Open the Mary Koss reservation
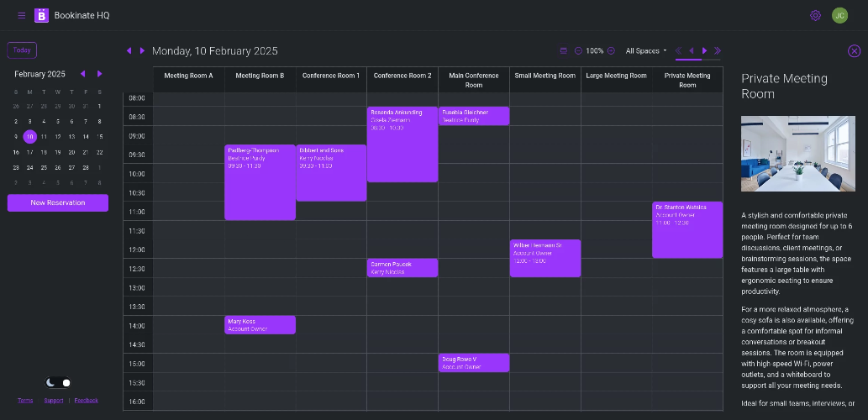This screenshot has width=868, height=420. (260, 325)
